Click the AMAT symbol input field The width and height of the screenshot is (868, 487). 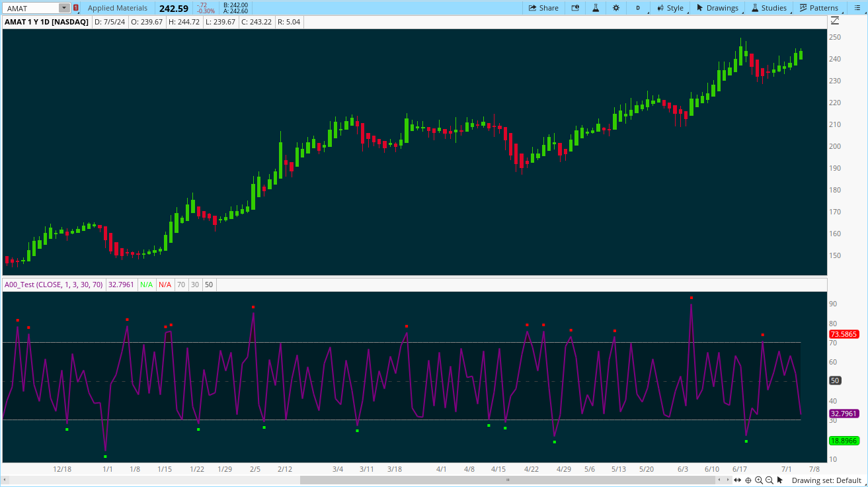pos(30,8)
